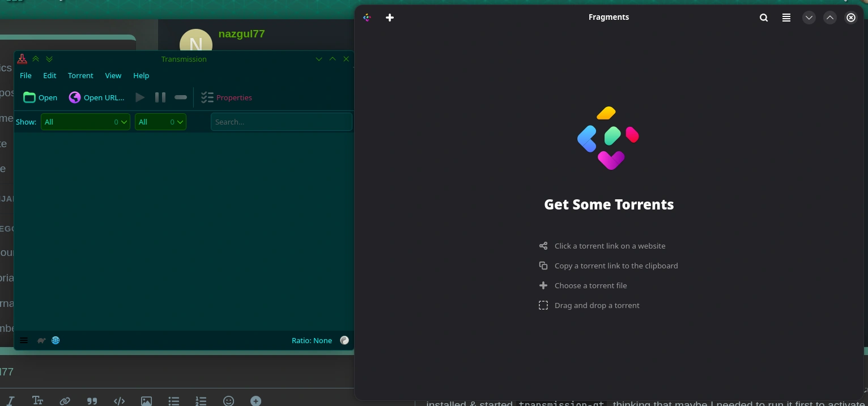
Task: Click the Pause torrent icon
Action: tap(160, 97)
